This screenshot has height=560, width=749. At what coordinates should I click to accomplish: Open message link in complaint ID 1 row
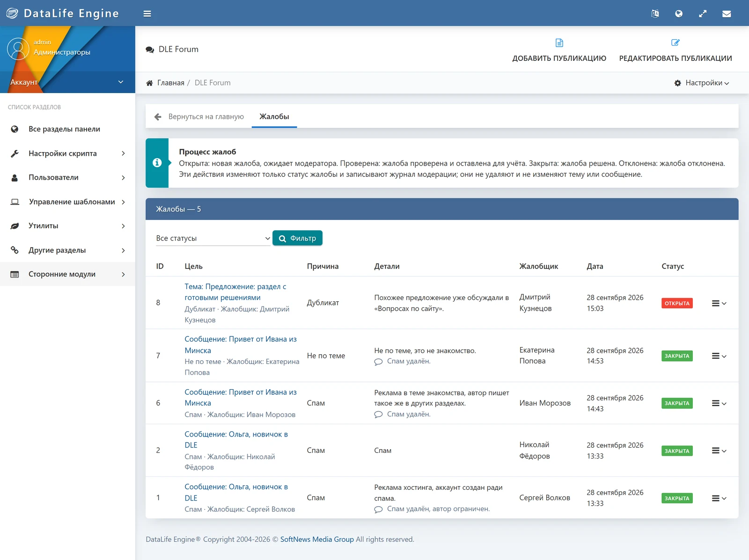pyautogui.click(x=236, y=492)
